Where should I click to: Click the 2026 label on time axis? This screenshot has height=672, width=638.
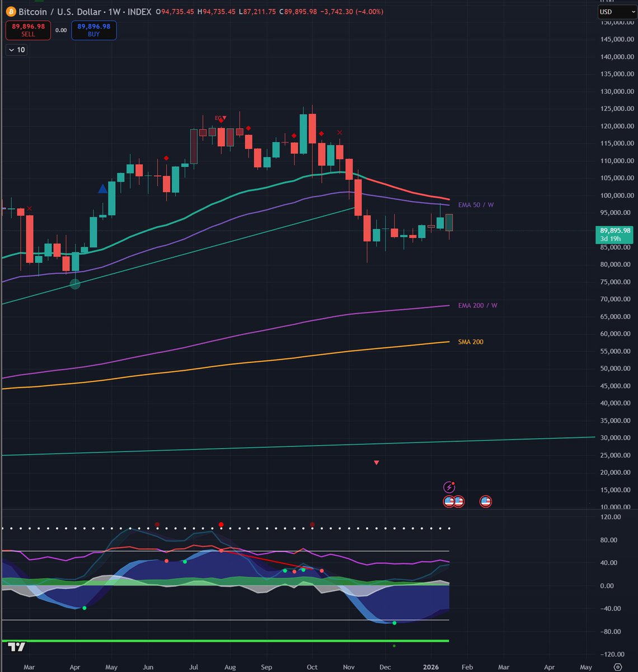[x=431, y=667]
